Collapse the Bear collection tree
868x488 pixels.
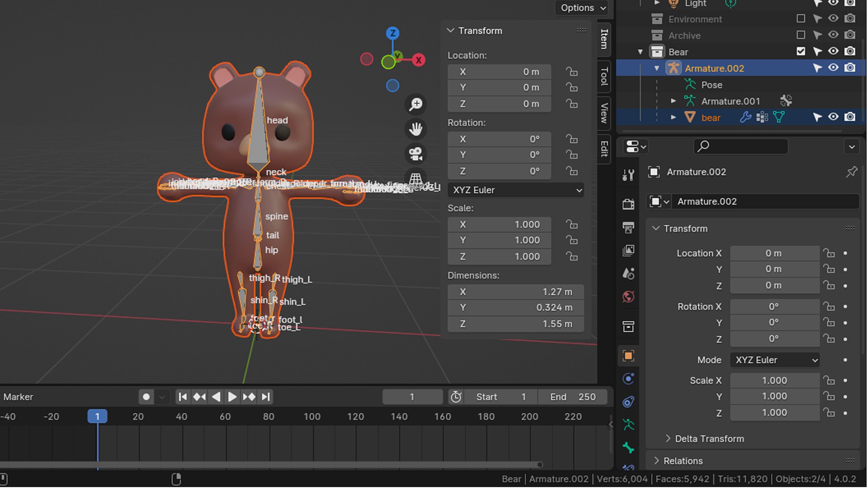(640, 52)
